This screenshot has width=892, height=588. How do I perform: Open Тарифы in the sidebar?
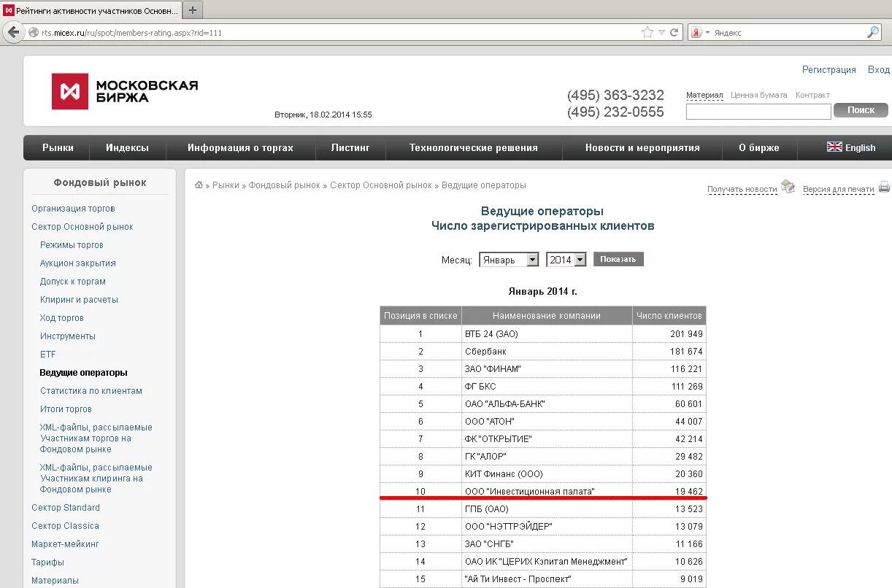tap(47, 562)
